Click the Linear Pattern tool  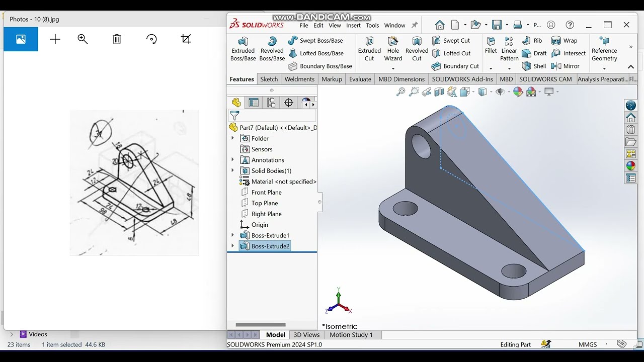(509, 49)
